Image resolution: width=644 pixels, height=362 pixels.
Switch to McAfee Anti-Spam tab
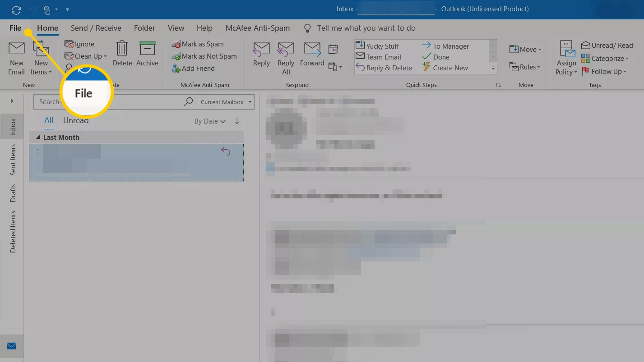pyautogui.click(x=258, y=28)
